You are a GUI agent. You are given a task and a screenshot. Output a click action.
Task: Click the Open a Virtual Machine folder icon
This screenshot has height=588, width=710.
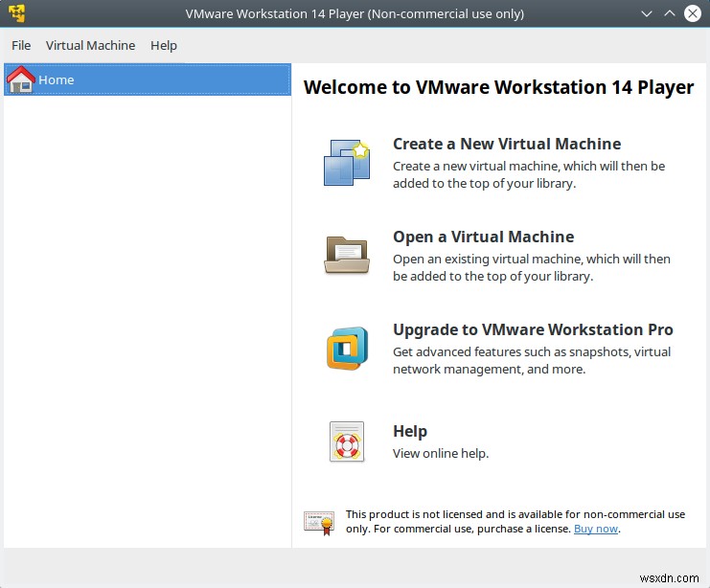click(347, 256)
